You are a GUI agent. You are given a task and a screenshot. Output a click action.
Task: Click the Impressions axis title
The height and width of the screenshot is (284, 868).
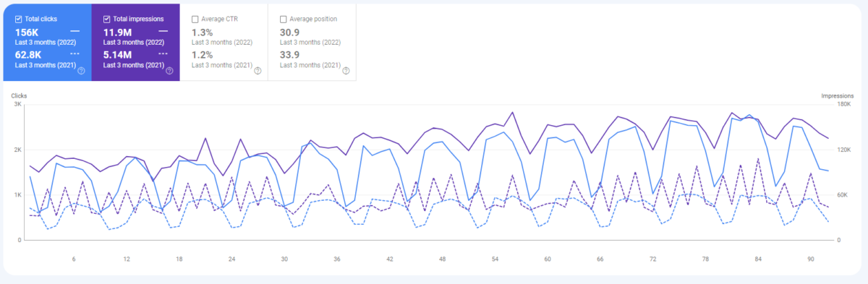click(x=838, y=95)
